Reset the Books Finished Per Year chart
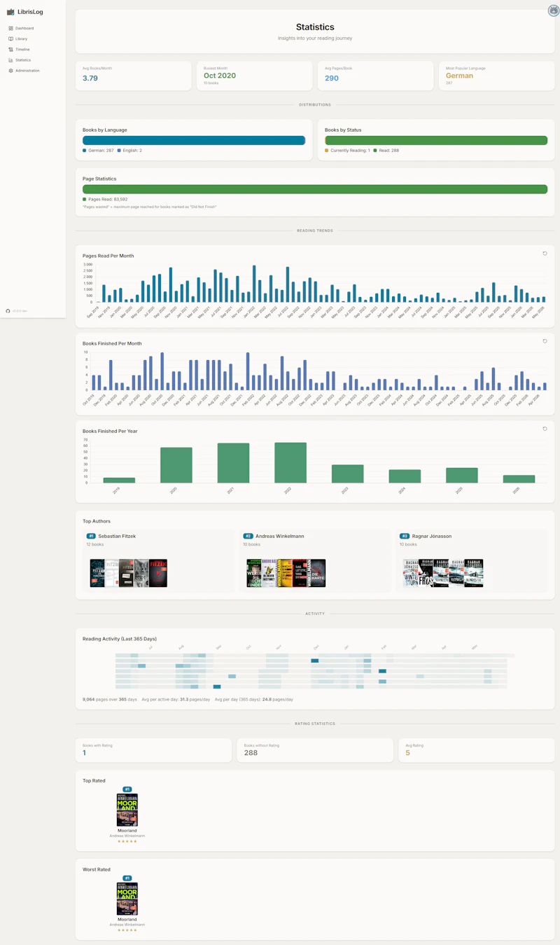This screenshot has height=945, width=560. click(545, 429)
